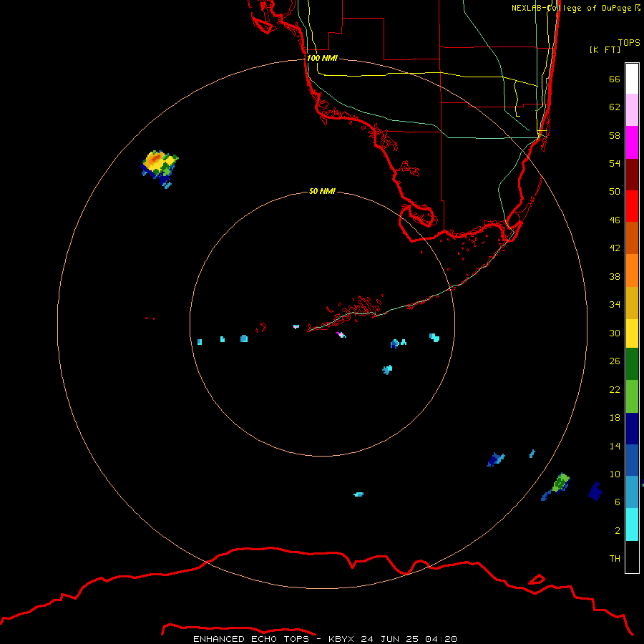
Task: Click the legend value "10"
Action: [x=615, y=474]
